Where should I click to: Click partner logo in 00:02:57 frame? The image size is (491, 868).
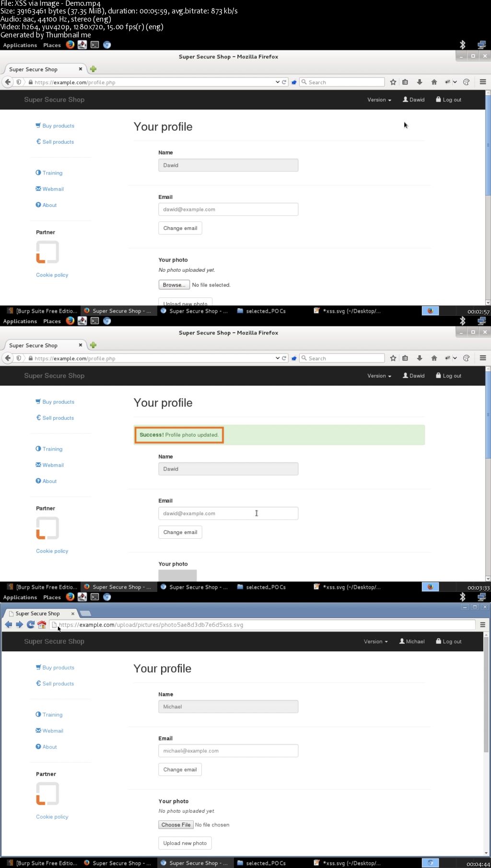(47, 252)
